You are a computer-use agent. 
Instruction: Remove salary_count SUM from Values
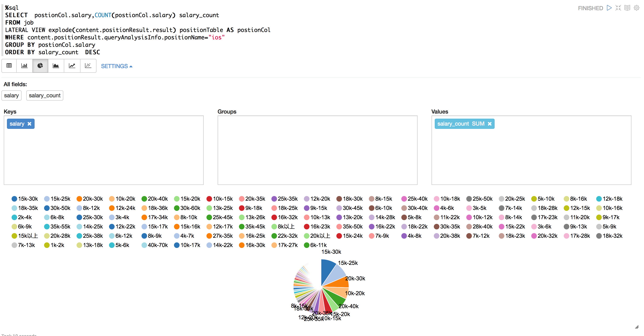coord(490,124)
